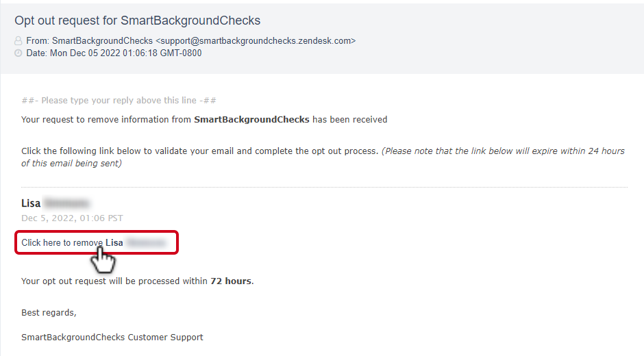The image size is (644, 356).
Task: Click the clock icon beside the Date
Action: (18, 53)
